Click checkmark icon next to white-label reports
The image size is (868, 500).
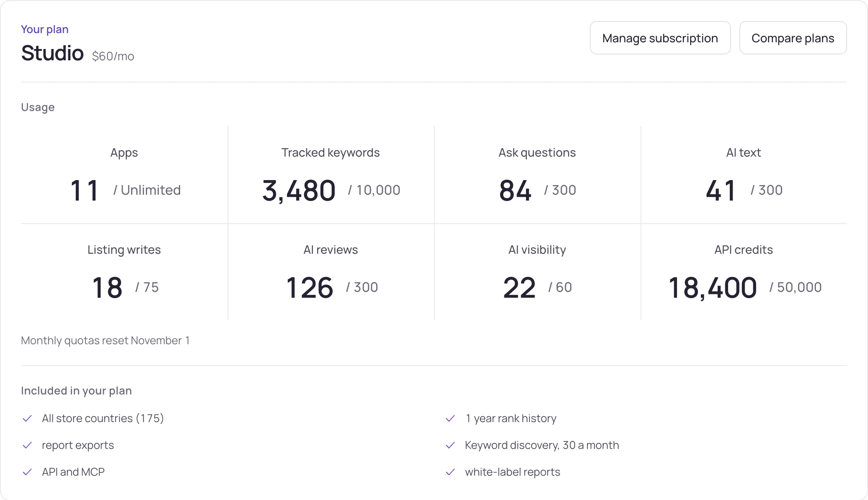tap(450, 472)
